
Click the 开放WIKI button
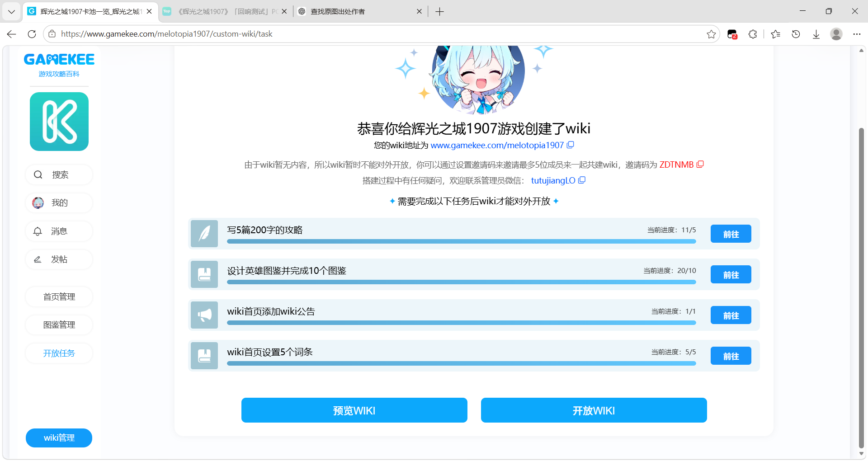(x=594, y=410)
